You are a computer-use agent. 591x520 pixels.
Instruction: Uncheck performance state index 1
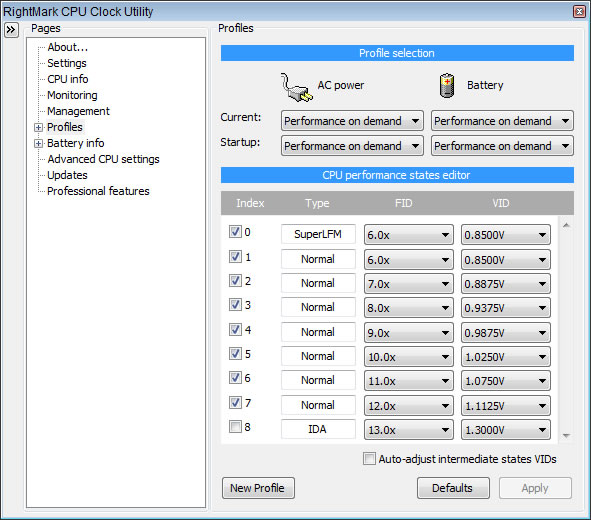[x=235, y=257]
